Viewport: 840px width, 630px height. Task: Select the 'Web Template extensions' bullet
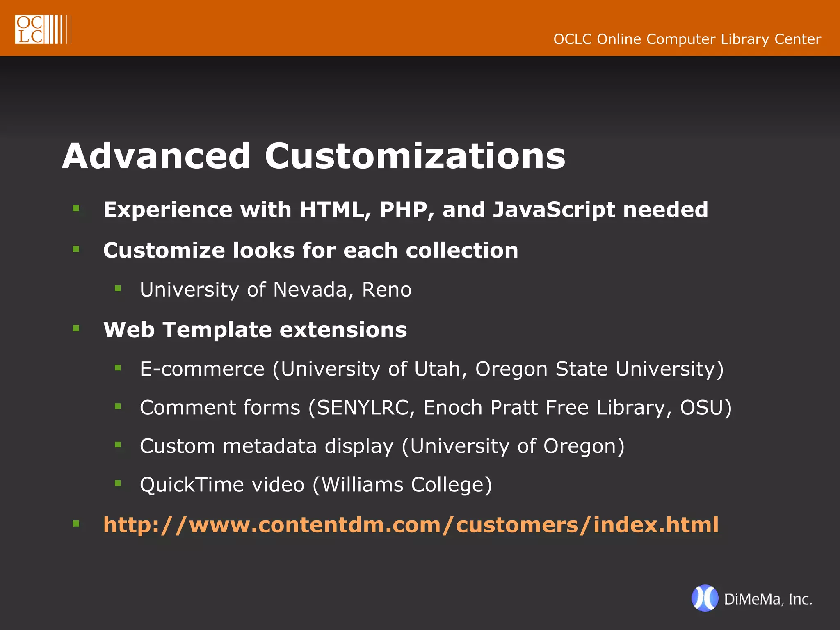coord(255,330)
